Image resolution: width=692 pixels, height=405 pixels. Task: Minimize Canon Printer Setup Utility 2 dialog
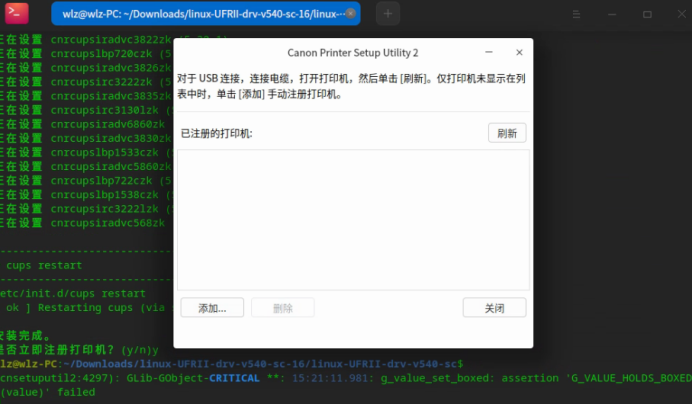489,52
